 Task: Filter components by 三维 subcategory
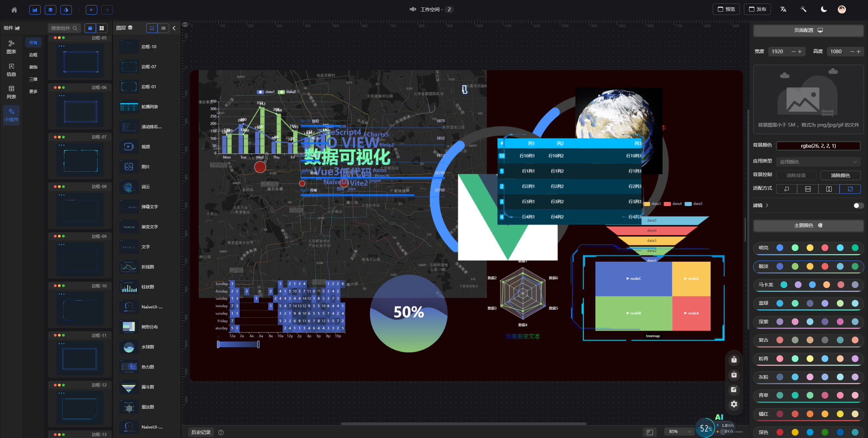tap(33, 79)
